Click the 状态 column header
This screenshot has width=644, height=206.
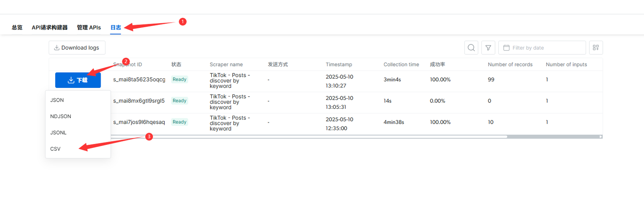point(176,65)
